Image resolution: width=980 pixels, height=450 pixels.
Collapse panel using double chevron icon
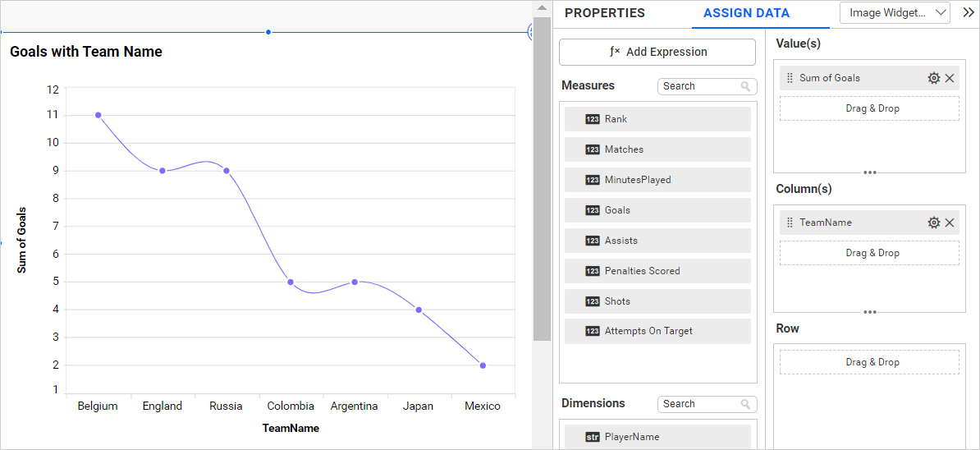tap(968, 12)
